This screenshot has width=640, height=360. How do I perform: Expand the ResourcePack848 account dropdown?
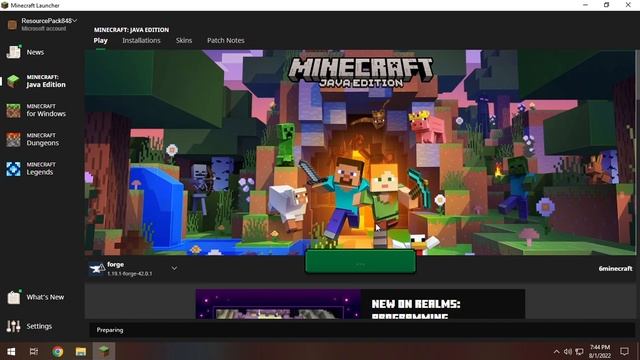tap(75, 20)
